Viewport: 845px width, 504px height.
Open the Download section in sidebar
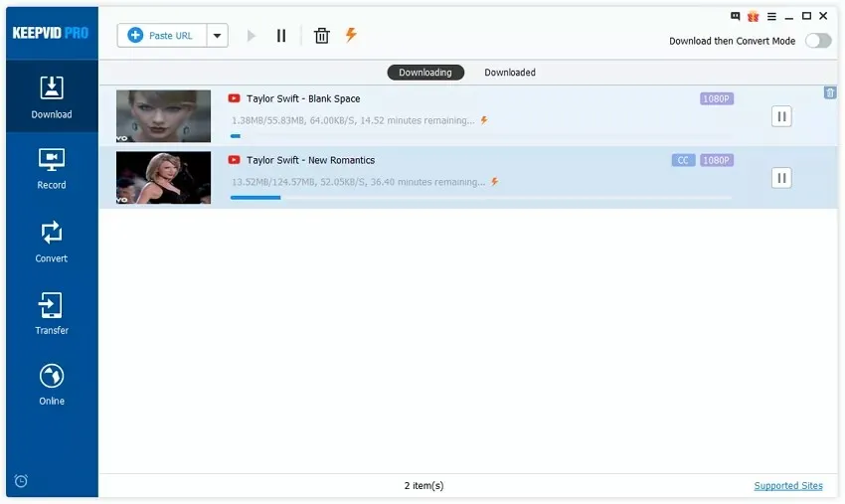(x=52, y=96)
